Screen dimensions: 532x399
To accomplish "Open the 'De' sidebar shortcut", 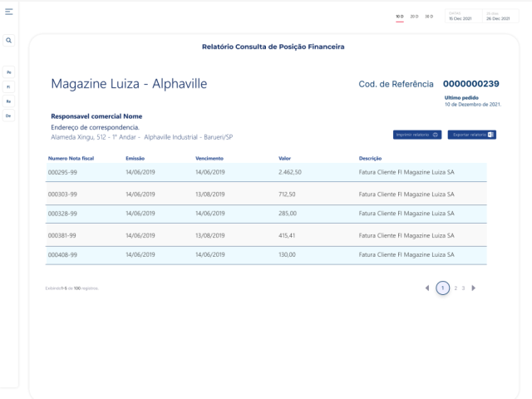I will 9,116.
